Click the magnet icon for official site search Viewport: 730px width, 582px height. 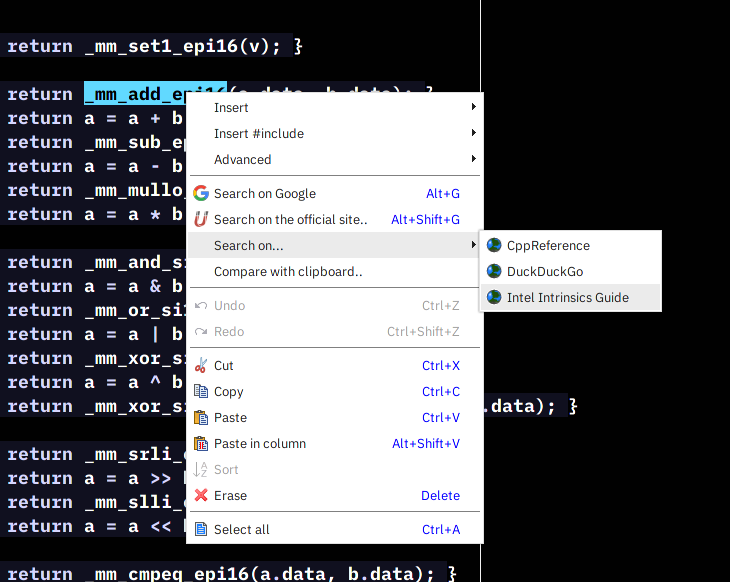click(x=201, y=220)
